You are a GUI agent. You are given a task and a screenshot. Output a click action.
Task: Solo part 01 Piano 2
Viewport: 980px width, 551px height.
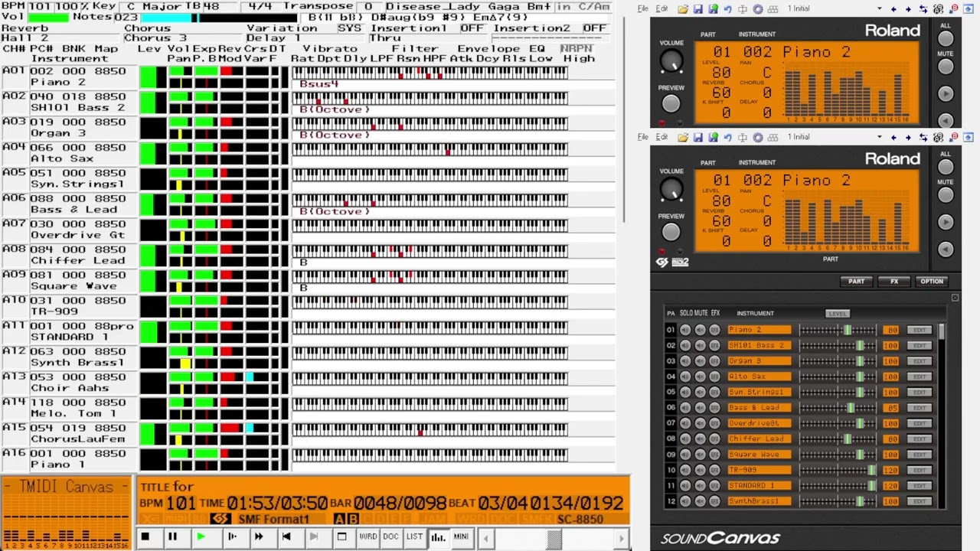click(685, 330)
